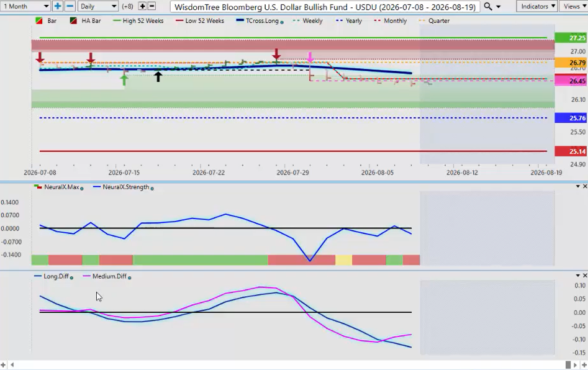Screen dimensions: 588x370
Task: Click the settings dot next to NeuralX.Strength
Action: [x=152, y=188]
